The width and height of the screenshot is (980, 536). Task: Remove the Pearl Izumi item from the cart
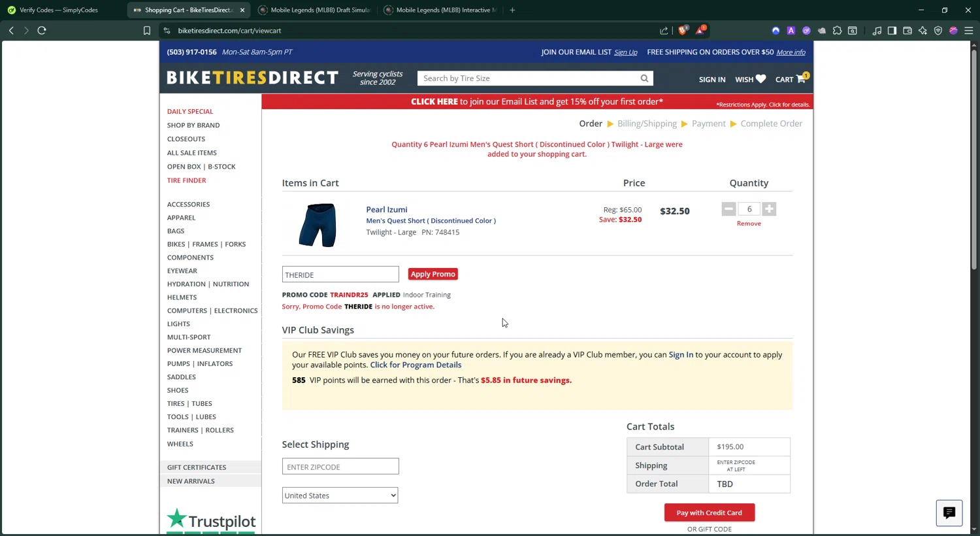(x=749, y=224)
